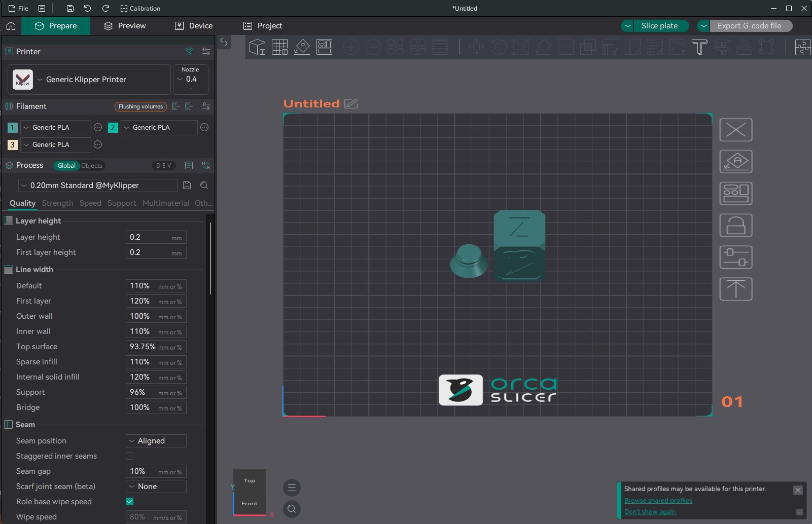812x524 pixels.
Task: Click the Add filament icon
Action: [189, 106]
